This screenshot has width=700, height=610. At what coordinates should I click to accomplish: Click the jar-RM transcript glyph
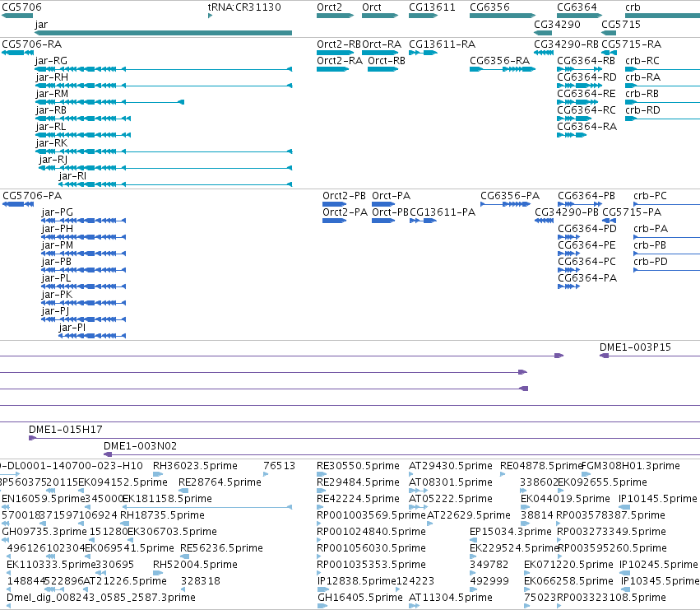pos(110,102)
